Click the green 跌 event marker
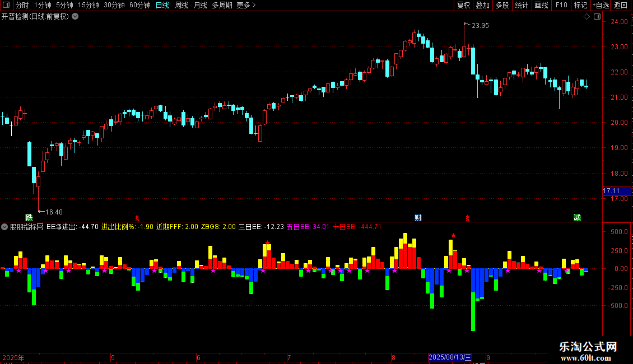633x364 pixels. tap(29, 217)
